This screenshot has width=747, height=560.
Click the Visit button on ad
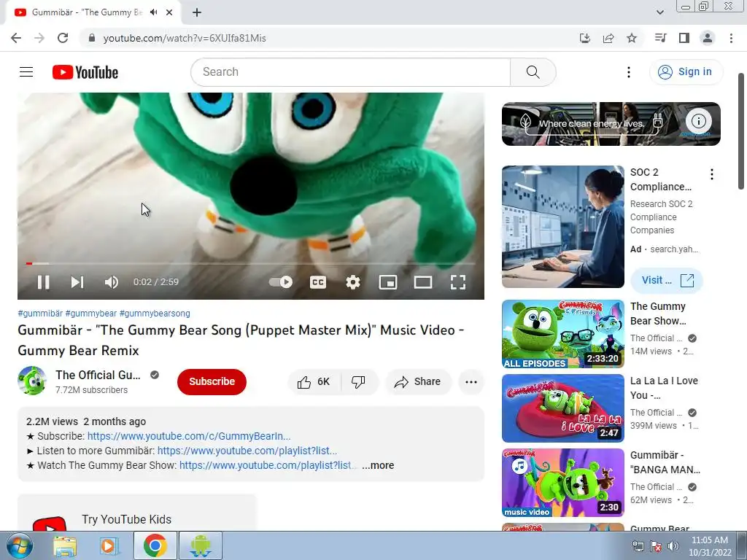click(667, 280)
